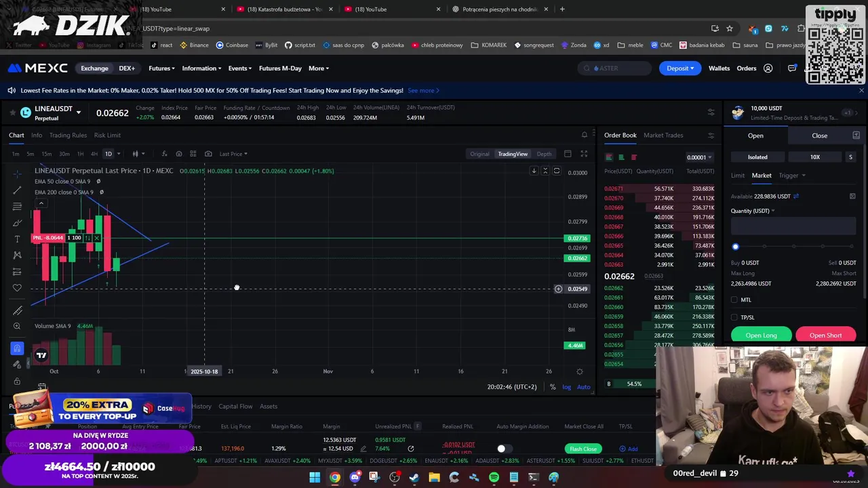
Task: Click the Open Long button
Action: [x=761, y=335]
